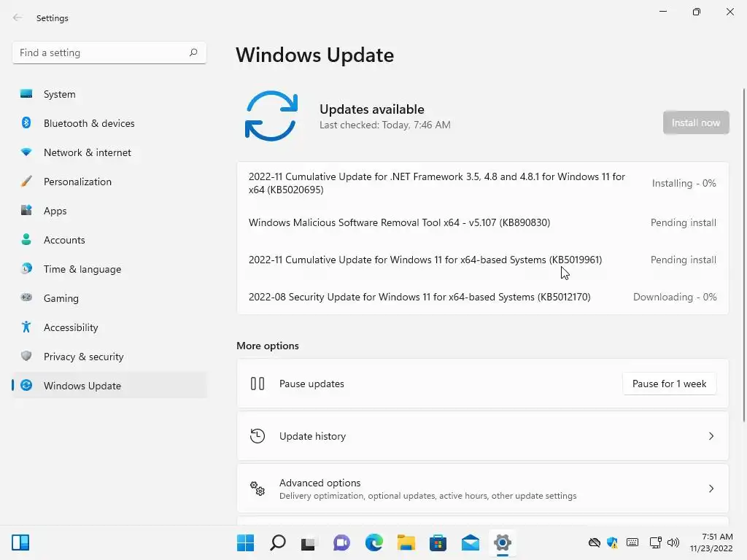The height and width of the screenshot is (560, 747).
Task: Launch Microsoft Edge from taskbar
Action: click(374, 542)
